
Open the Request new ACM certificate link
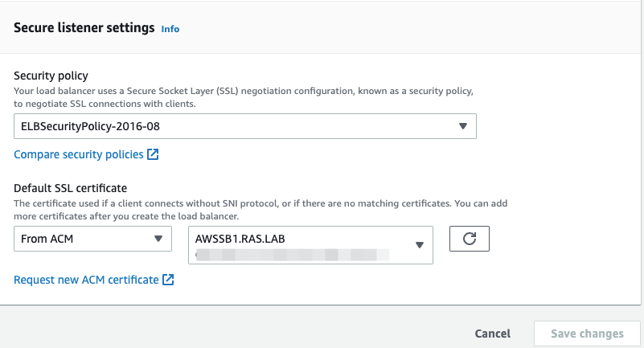pyautogui.click(x=86, y=280)
